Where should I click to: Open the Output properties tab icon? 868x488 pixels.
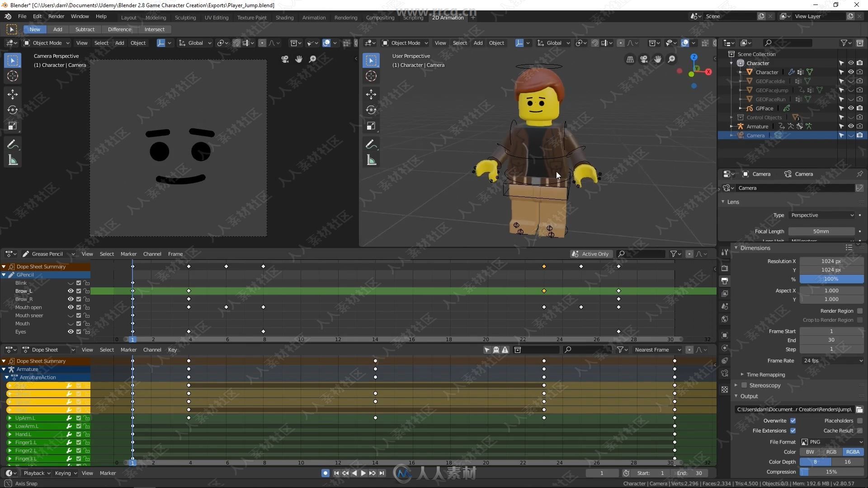click(x=725, y=281)
